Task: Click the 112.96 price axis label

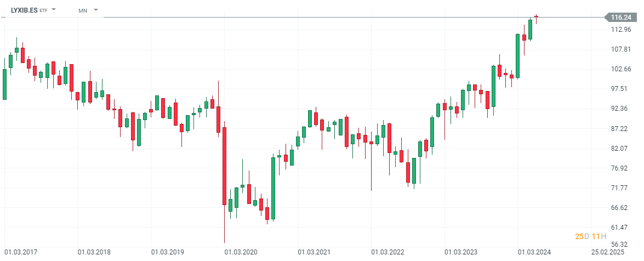Action: click(620, 30)
